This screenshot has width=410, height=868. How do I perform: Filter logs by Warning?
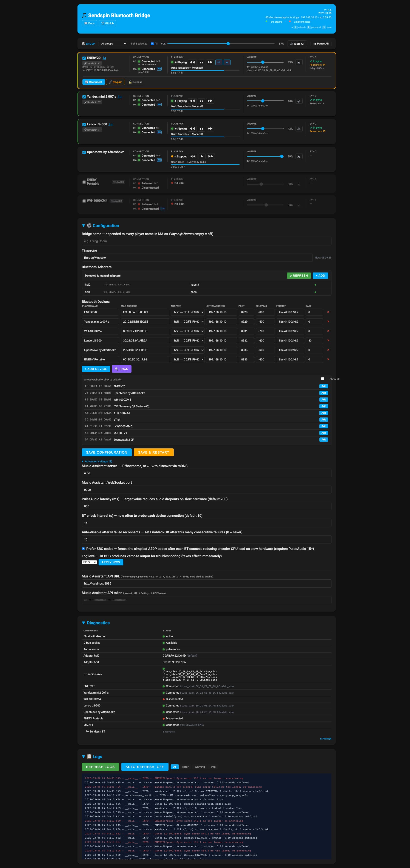pos(200,766)
